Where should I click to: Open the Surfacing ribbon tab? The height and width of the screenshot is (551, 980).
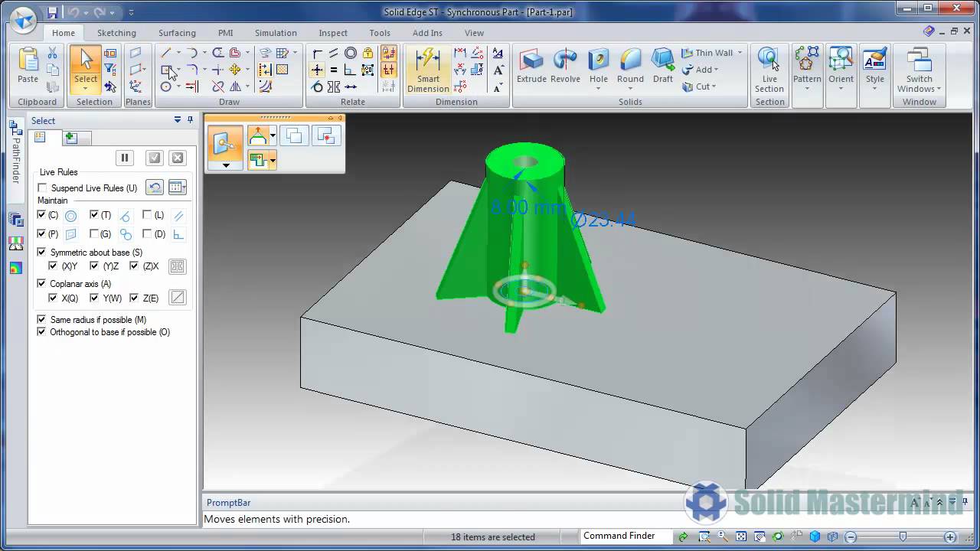177,33
